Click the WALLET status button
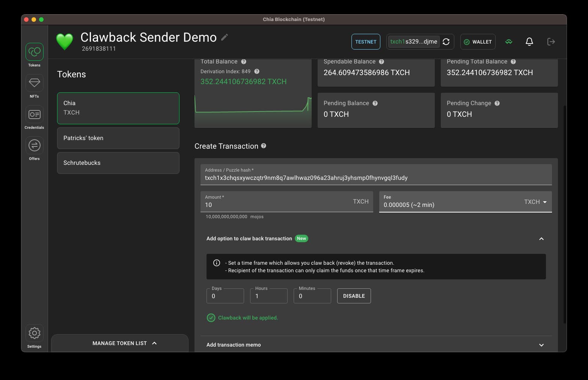The image size is (588, 380). [x=478, y=42]
